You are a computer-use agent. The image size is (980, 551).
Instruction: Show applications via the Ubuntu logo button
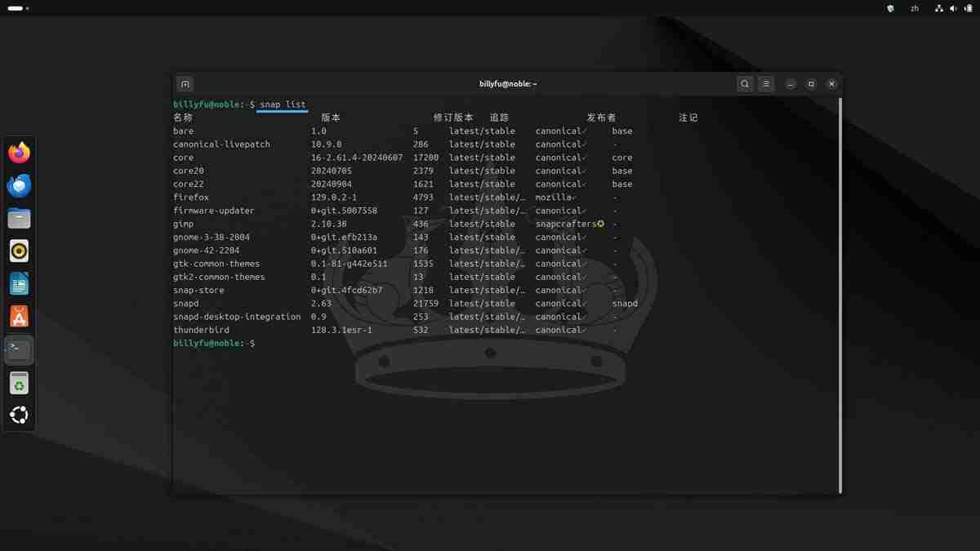[19, 415]
